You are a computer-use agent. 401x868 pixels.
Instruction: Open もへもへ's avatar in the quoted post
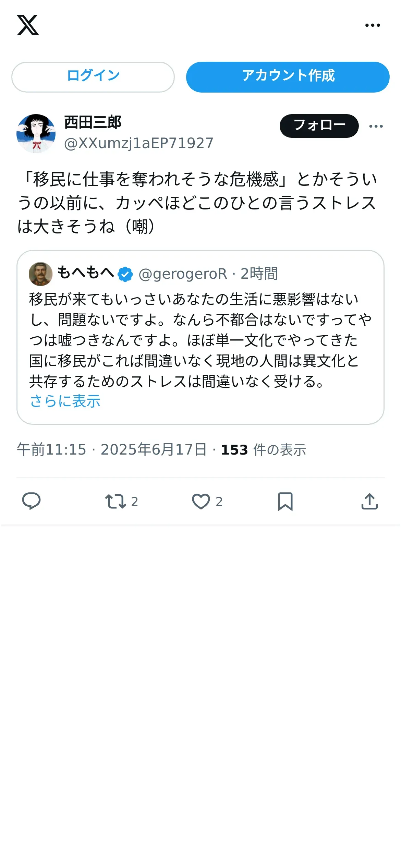(x=40, y=274)
